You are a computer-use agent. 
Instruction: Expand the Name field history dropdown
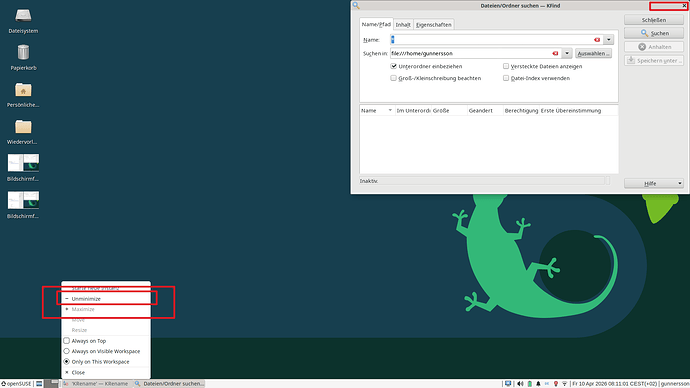(x=609, y=40)
